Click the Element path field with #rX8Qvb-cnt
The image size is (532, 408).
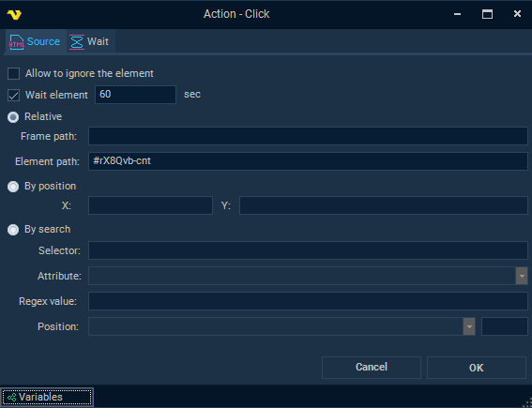308,161
